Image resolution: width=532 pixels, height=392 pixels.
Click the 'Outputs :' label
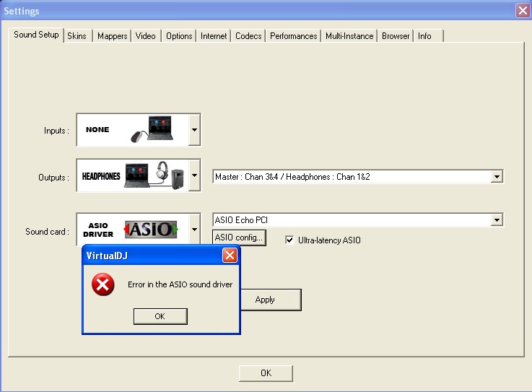coord(54,178)
